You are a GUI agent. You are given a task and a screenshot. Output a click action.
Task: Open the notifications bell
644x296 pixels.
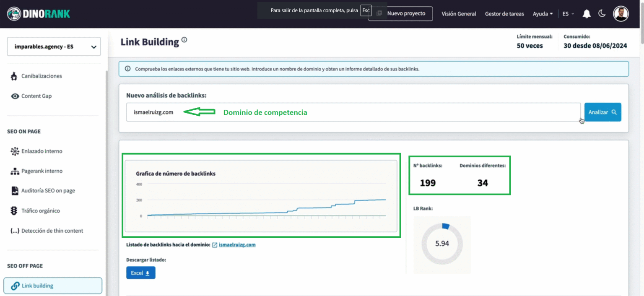click(x=587, y=14)
